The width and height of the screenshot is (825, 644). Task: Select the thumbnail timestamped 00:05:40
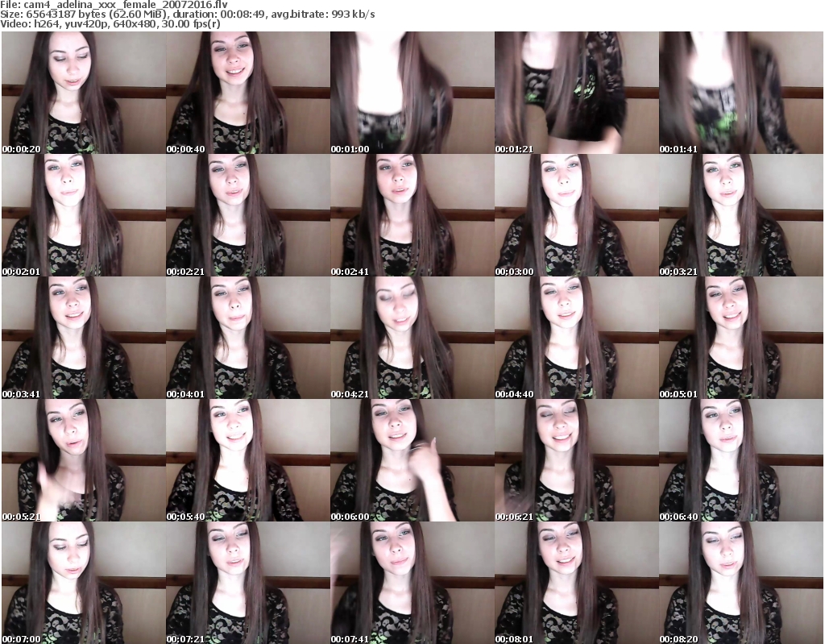tap(248, 460)
